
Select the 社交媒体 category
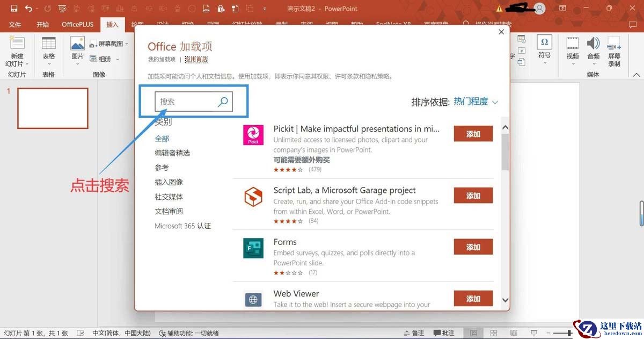click(x=169, y=197)
